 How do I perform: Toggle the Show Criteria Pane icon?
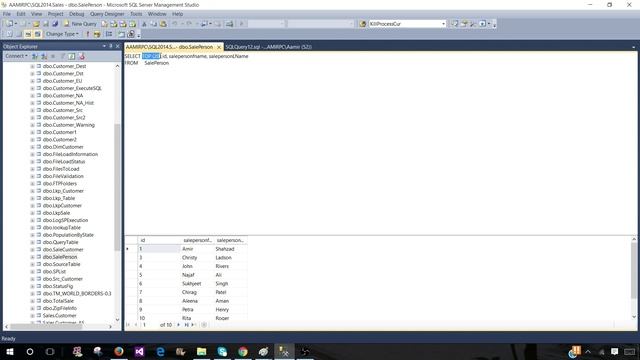click(x=18, y=34)
